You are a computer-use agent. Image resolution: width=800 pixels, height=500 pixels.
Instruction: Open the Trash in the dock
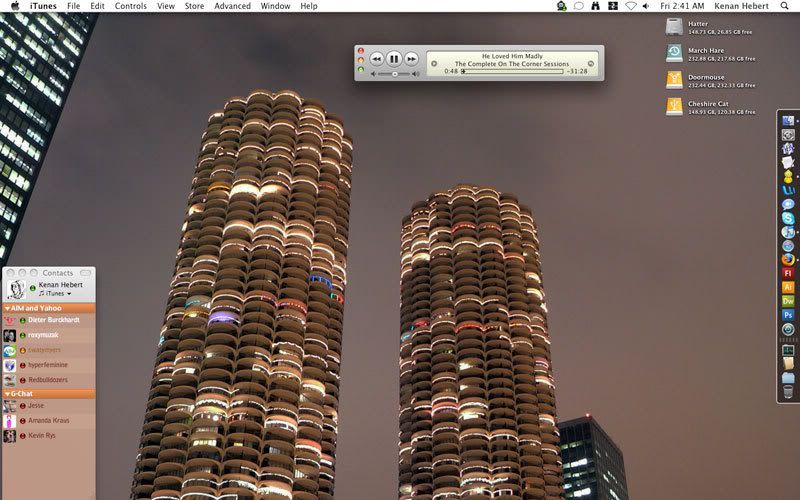(788, 379)
